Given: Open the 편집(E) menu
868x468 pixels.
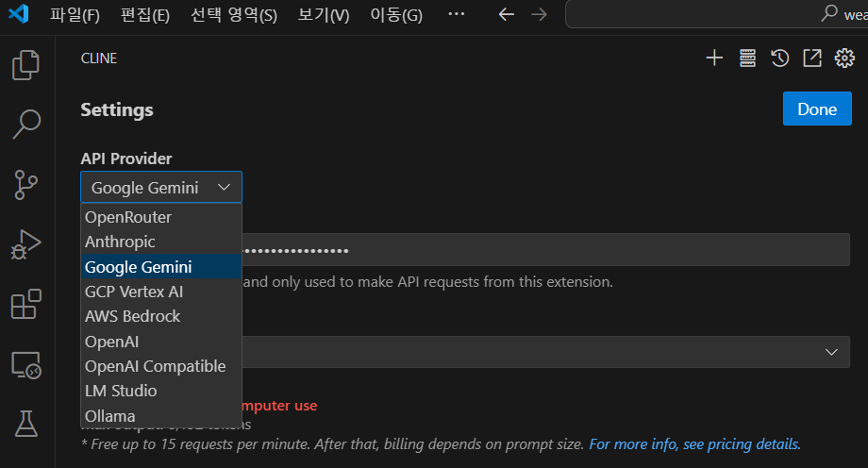Looking at the screenshot, I should pos(145,14).
